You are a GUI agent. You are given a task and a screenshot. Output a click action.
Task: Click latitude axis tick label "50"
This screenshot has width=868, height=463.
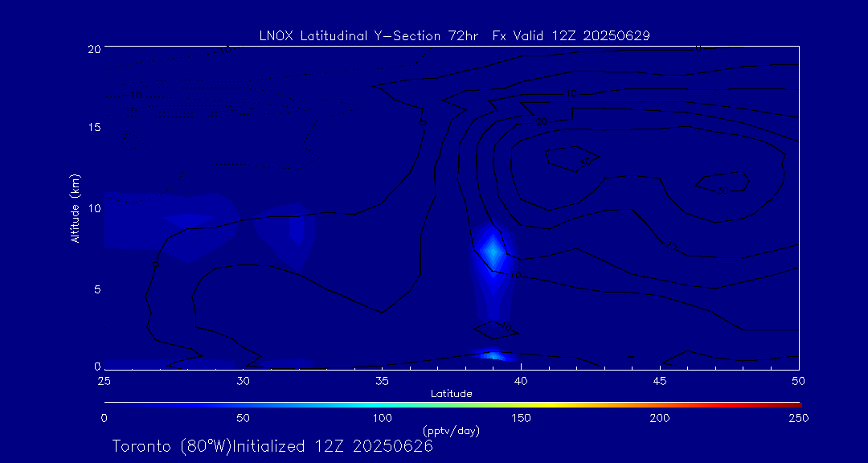point(799,380)
